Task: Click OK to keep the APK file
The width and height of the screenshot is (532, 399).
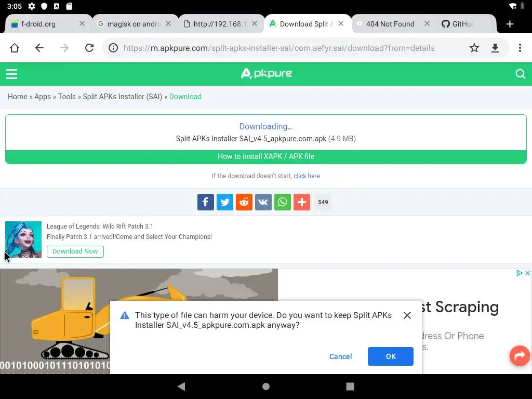Action: (x=391, y=356)
